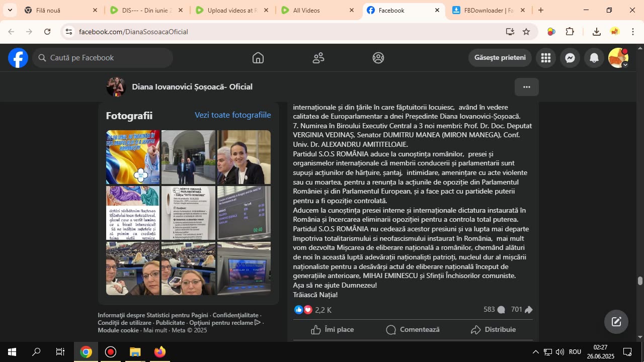
Task: Switch to the Upload videos tab
Action: click(232, 10)
